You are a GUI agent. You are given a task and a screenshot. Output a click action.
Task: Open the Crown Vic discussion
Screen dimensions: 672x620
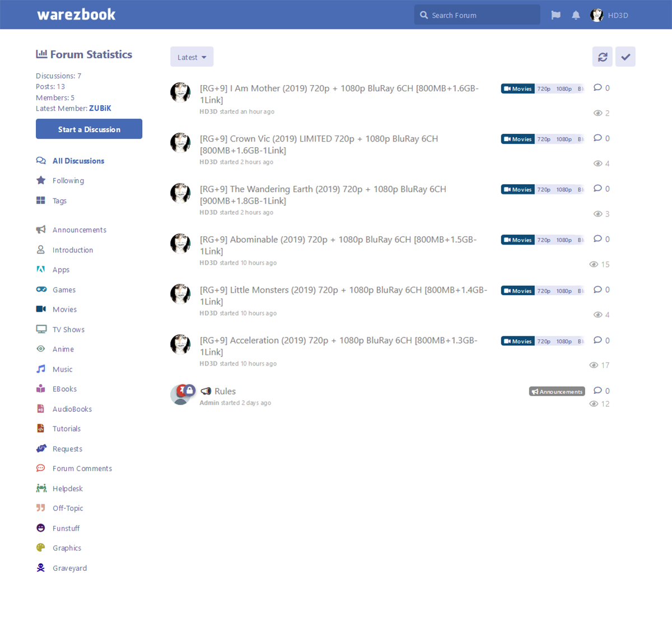coord(319,144)
